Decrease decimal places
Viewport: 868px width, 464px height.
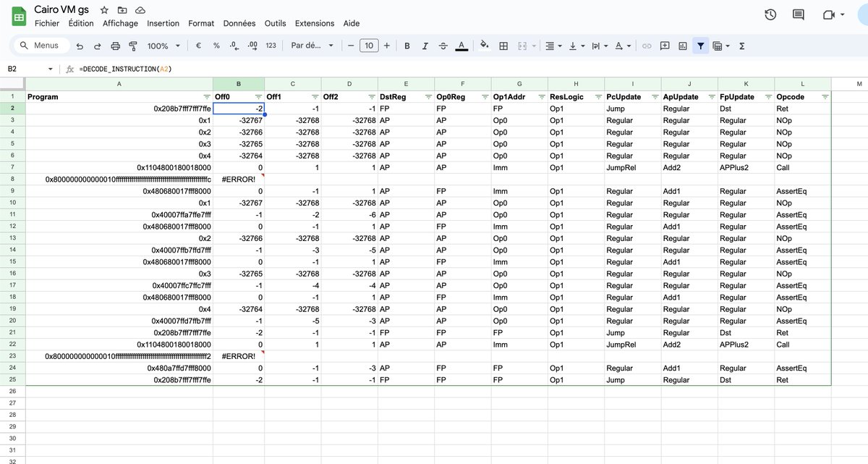click(x=234, y=46)
